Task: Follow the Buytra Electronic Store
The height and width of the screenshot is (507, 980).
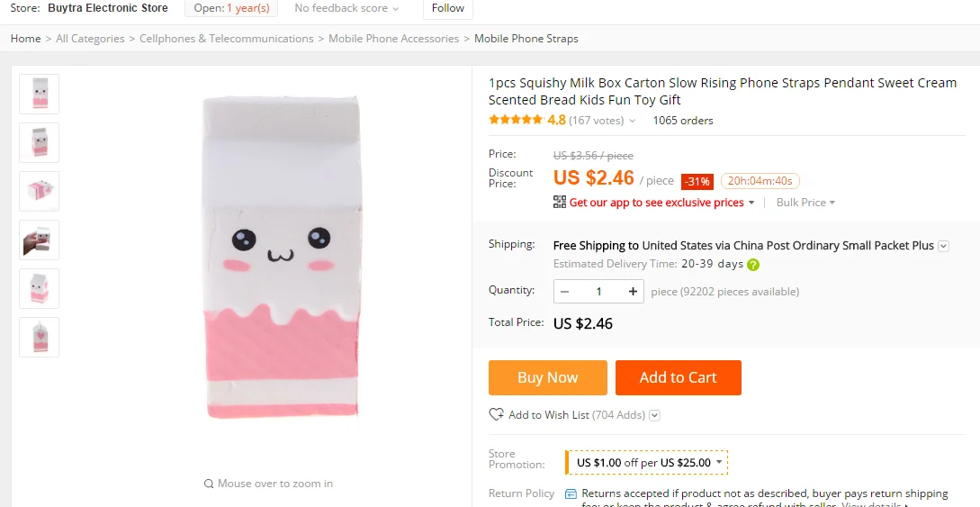Action: (447, 8)
